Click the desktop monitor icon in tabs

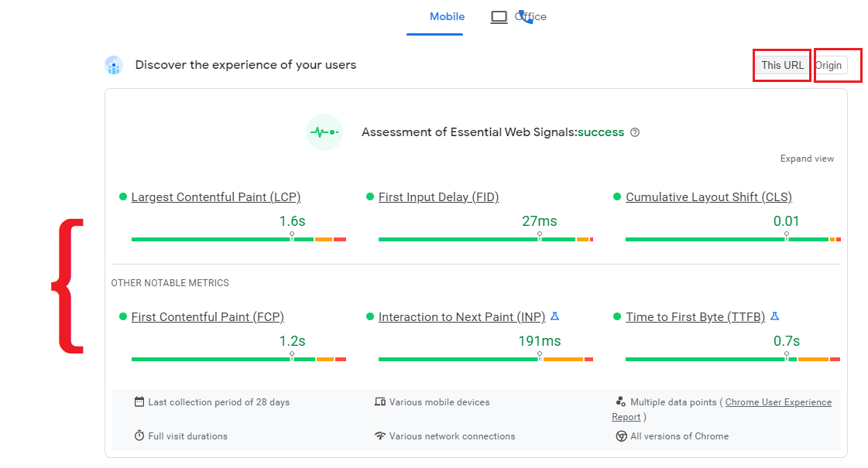tap(499, 17)
